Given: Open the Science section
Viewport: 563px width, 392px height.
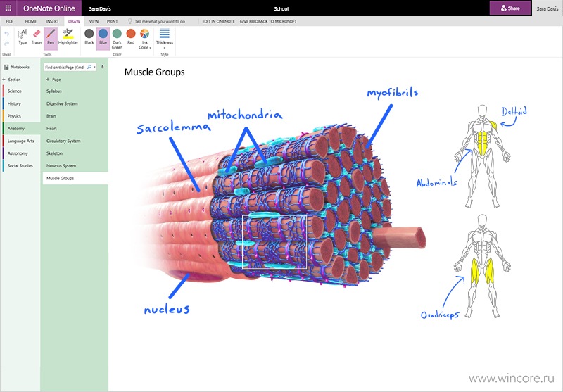Looking at the screenshot, I should [x=21, y=91].
